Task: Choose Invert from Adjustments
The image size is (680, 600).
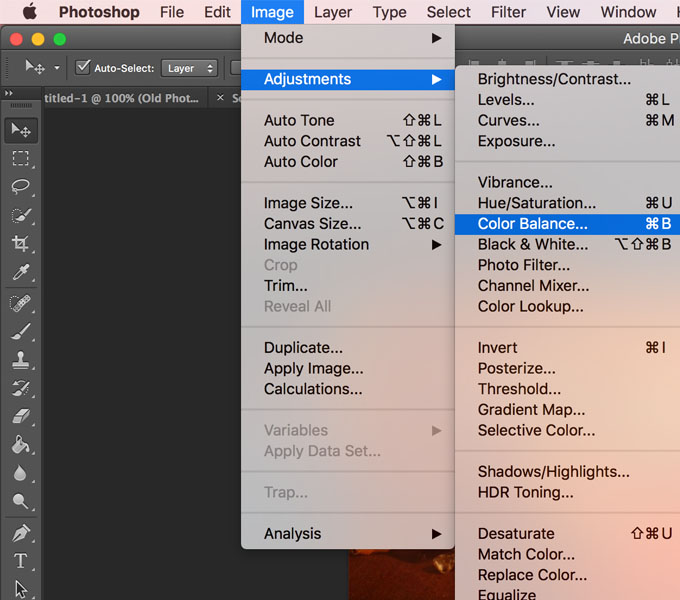Action: coord(567,348)
